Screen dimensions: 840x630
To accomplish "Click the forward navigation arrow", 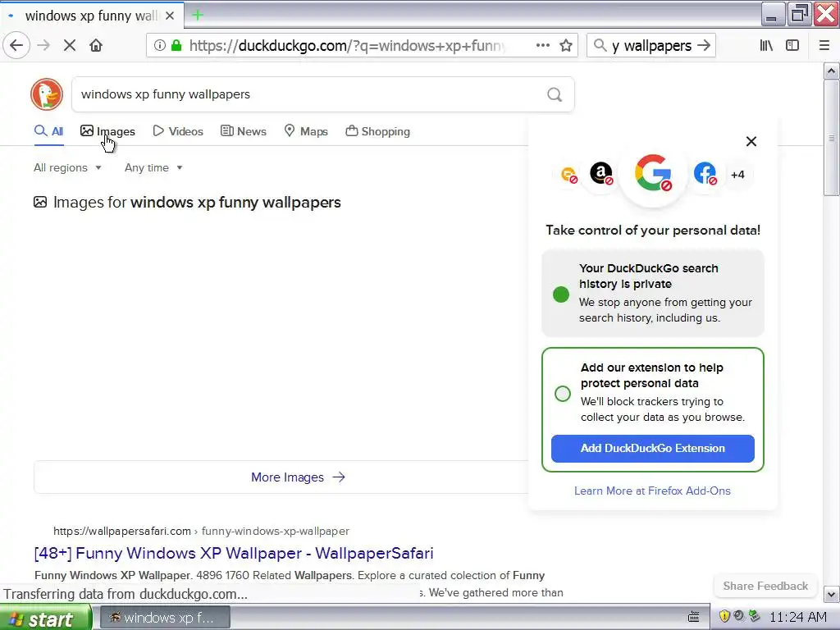I will pos(43,46).
